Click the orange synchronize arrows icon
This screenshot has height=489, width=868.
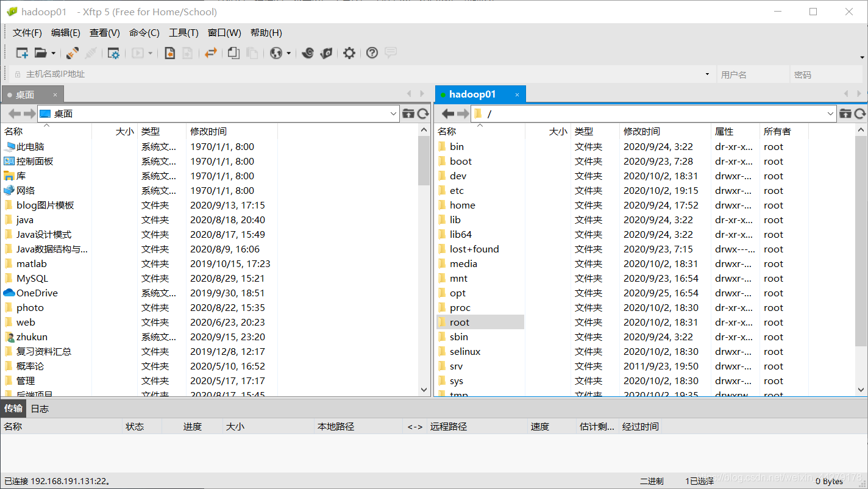211,53
